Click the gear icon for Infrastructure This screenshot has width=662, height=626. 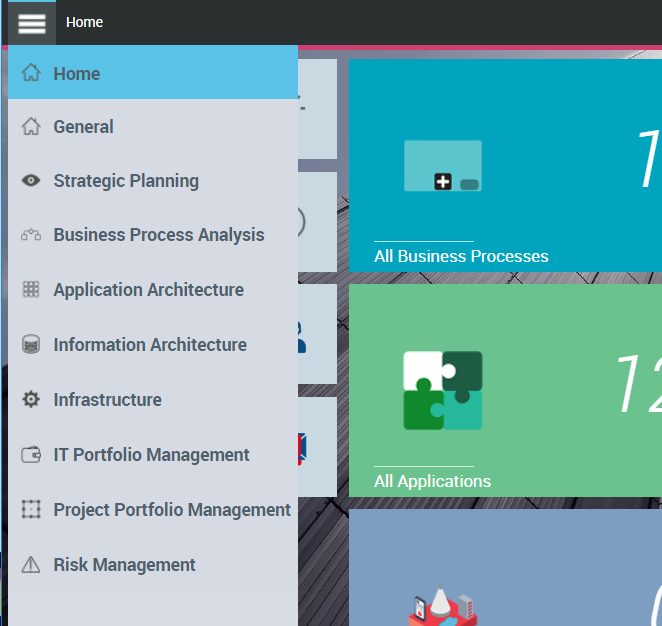pos(31,400)
